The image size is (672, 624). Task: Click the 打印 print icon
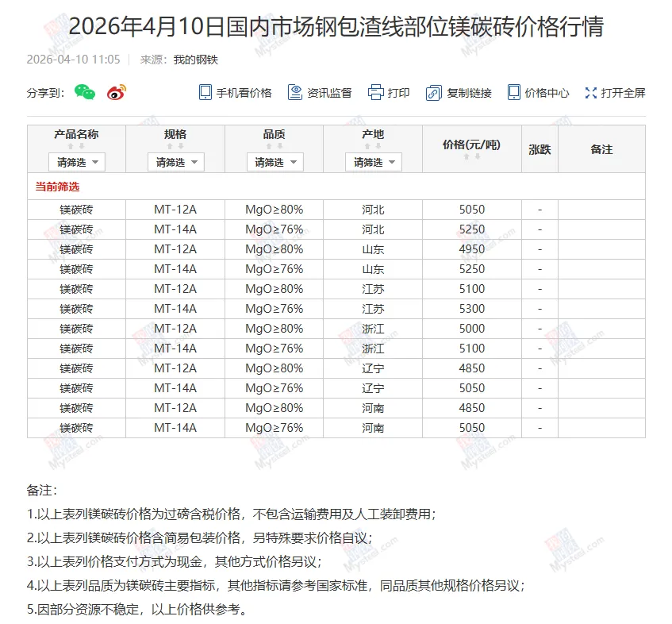pos(378,92)
